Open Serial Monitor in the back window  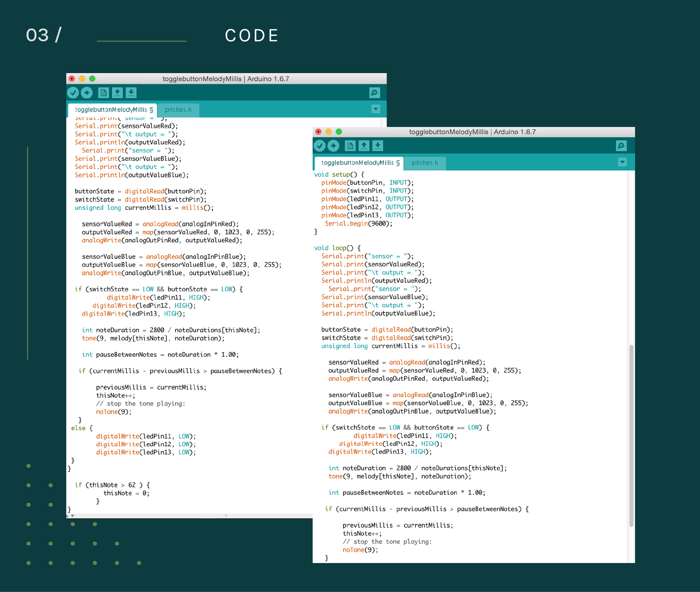tap(375, 93)
